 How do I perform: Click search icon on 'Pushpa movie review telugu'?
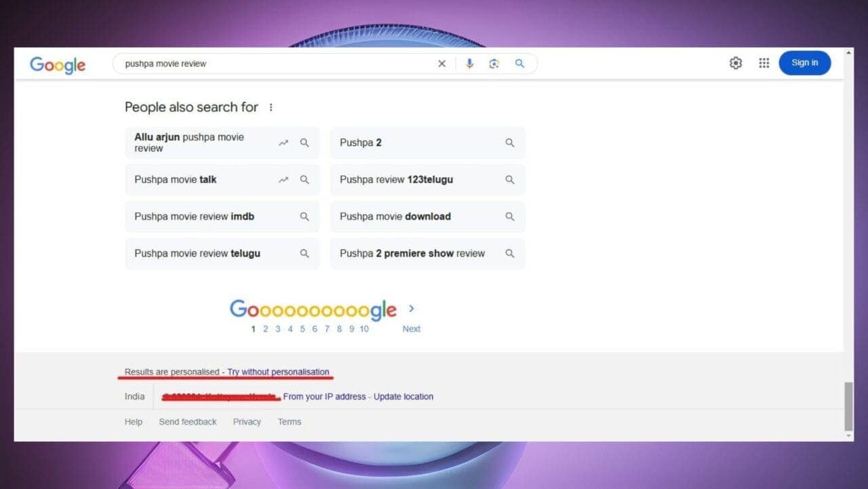tap(304, 254)
